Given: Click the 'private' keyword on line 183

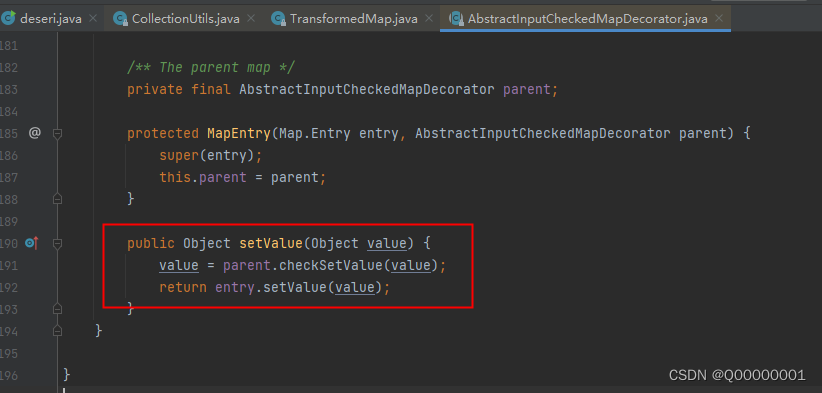Looking at the screenshot, I should 155,90.
